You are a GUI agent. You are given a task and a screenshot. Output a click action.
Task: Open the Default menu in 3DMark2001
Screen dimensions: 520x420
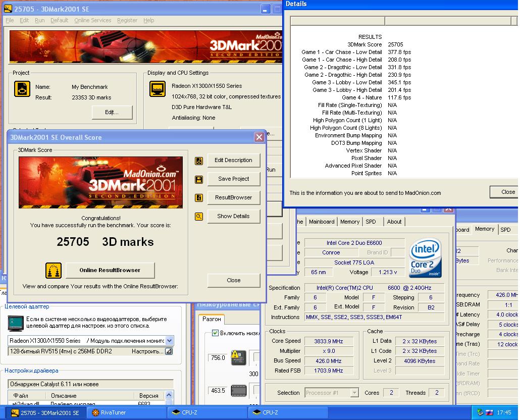click(x=59, y=20)
